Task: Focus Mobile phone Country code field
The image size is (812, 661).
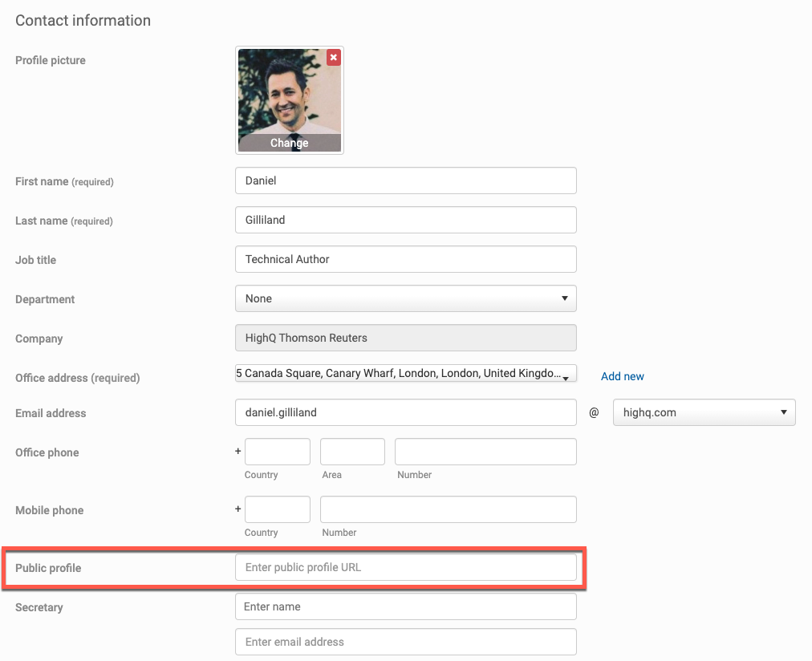Action: point(278,510)
